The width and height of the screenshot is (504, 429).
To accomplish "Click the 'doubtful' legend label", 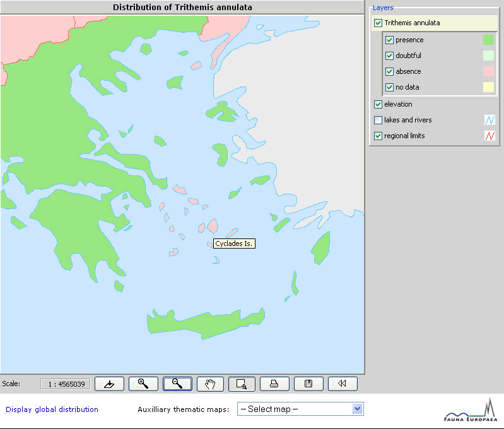I will tap(408, 56).
